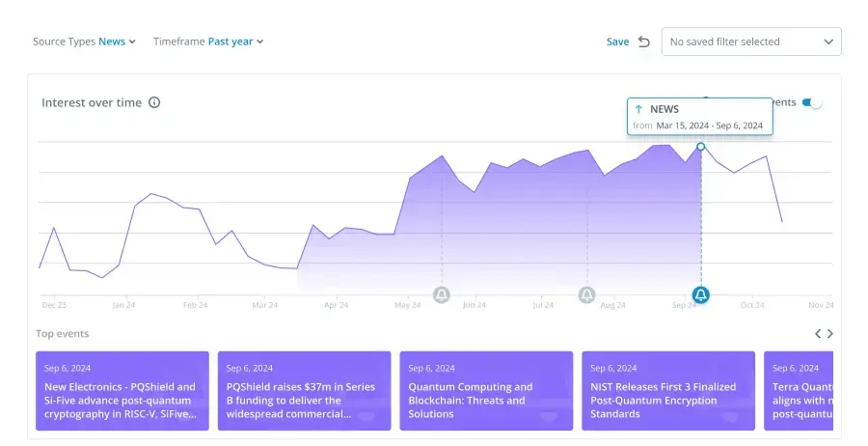Screen dimensions: 868x446
Task: Open the partially visible Terra Quantum event card
Action: [x=799, y=391]
